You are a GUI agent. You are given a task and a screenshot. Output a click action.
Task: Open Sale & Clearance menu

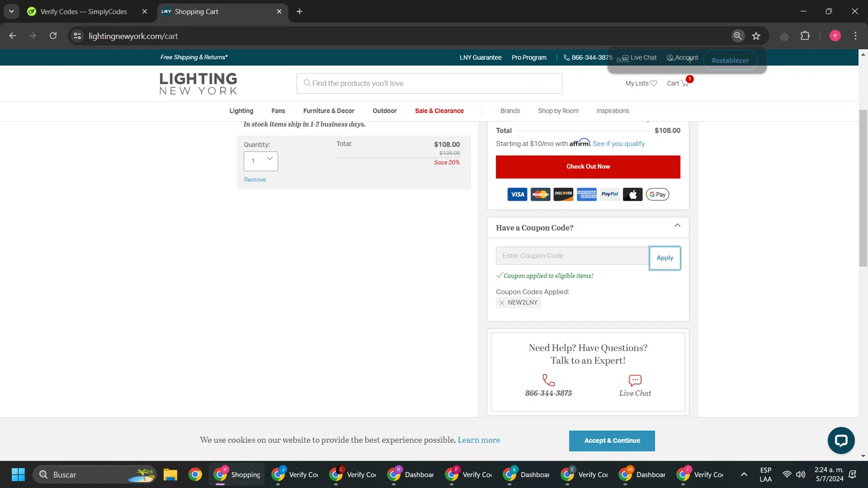[439, 111]
